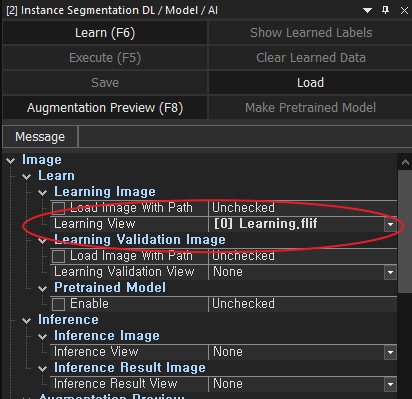This screenshot has width=412, height=399.
Task: Click the message text field
Action: pyautogui.click(x=245, y=137)
